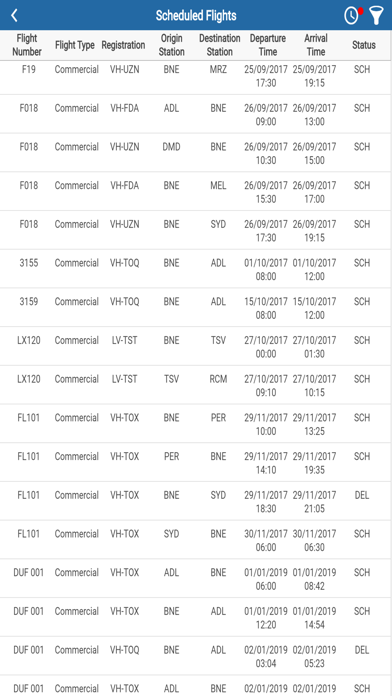Tap the back arrow icon

click(x=14, y=16)
